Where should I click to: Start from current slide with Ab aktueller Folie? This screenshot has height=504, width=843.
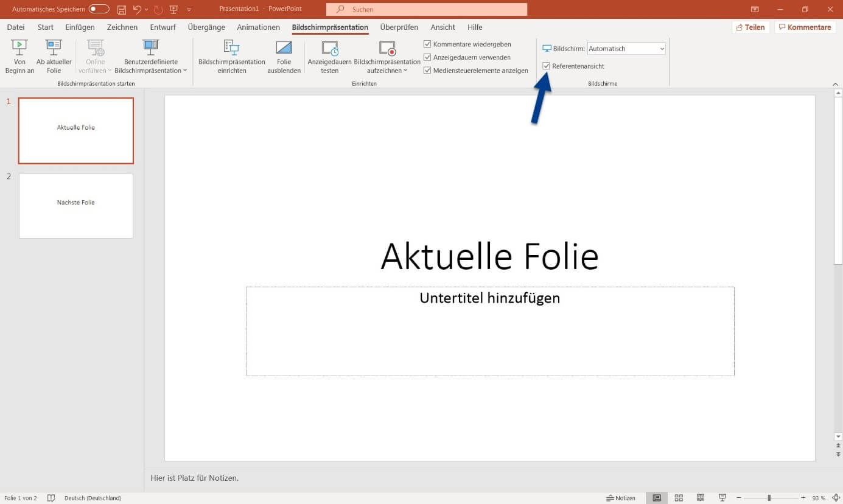click(x=54, y=57)
